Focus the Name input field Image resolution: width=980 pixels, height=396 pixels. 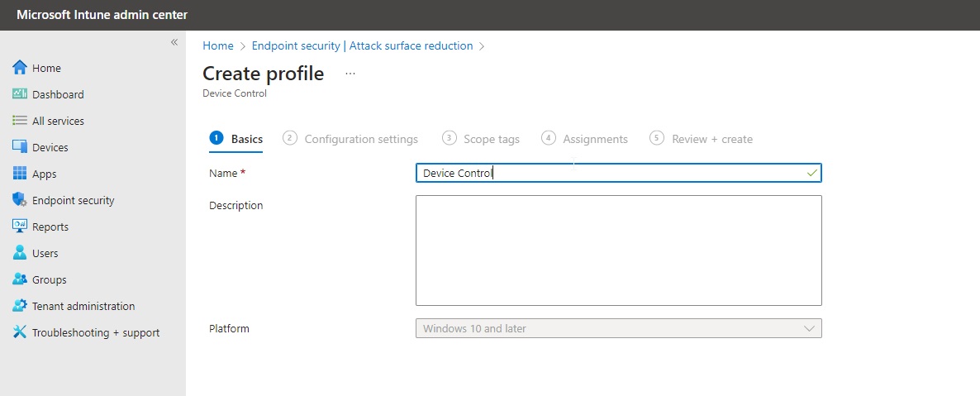click(x=619, y=173)
